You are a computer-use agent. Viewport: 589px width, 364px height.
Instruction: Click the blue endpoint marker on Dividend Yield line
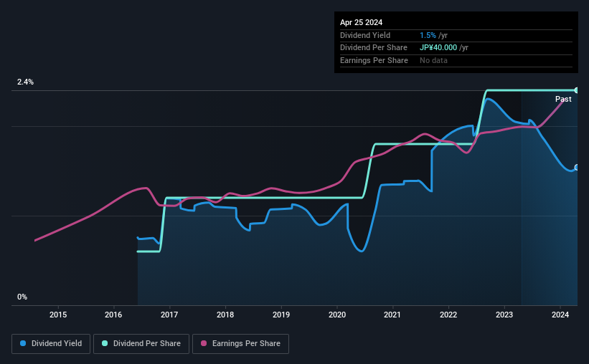(577, 168)
